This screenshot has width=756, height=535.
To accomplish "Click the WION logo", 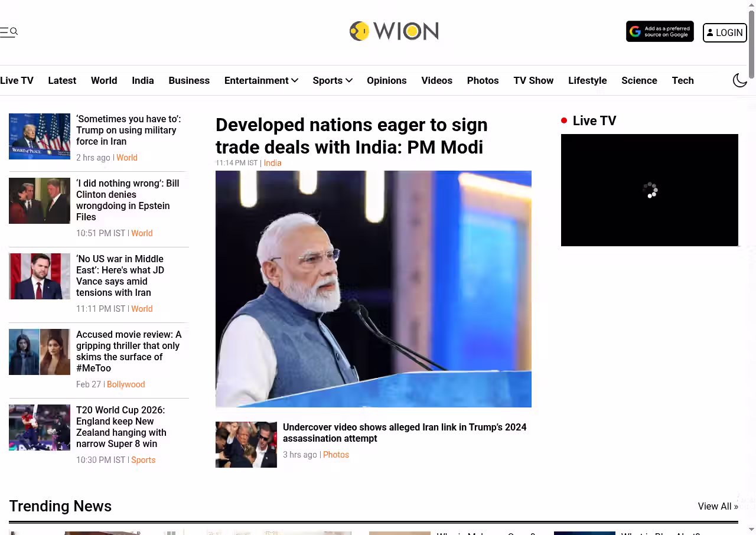I will (x=394, y=31).
